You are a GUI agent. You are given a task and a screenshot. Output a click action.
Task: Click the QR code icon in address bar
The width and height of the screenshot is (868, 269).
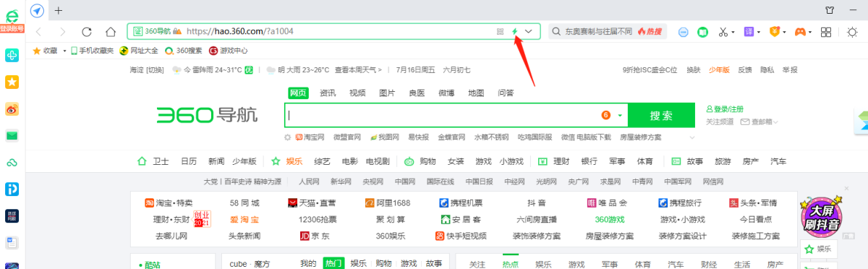(500, 32)
